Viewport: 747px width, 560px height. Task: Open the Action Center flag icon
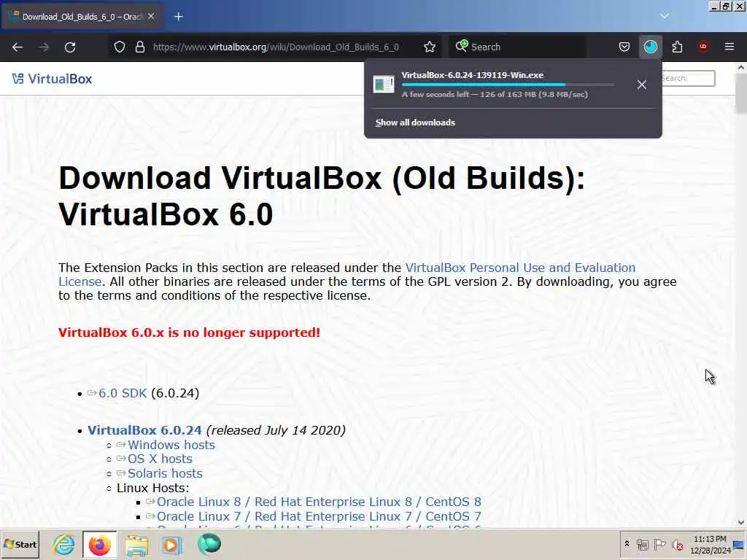[659, 544]
